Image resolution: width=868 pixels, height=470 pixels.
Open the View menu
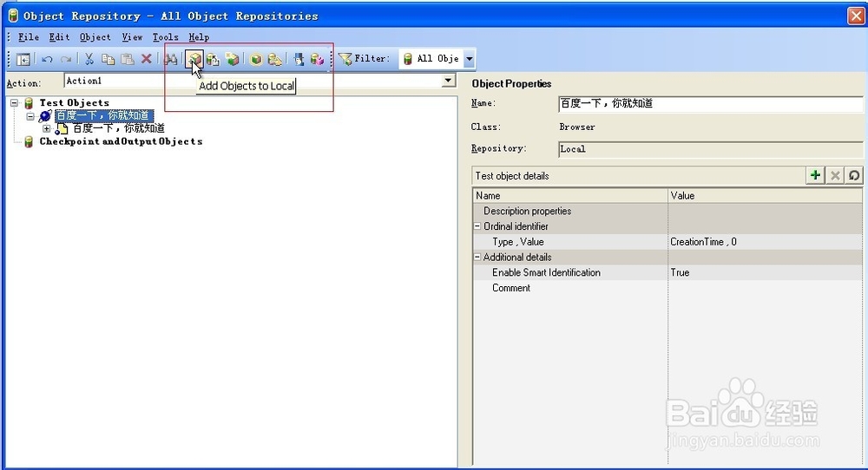[132, 37]
